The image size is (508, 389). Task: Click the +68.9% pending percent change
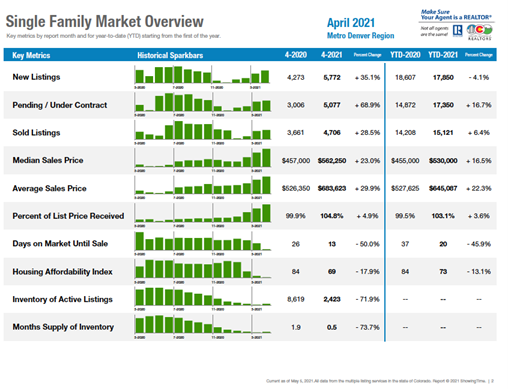367,105
